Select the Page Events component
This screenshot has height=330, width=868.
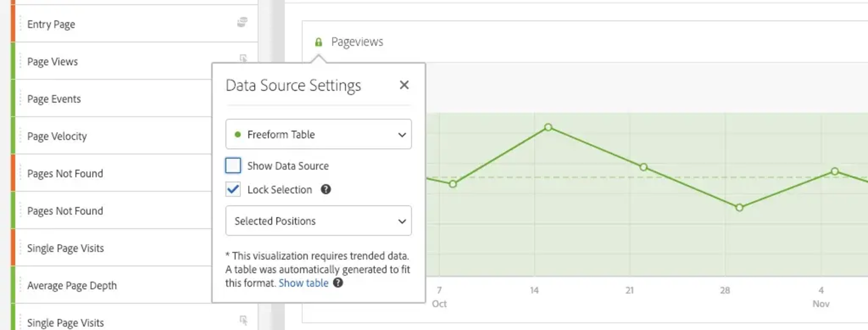54,99
